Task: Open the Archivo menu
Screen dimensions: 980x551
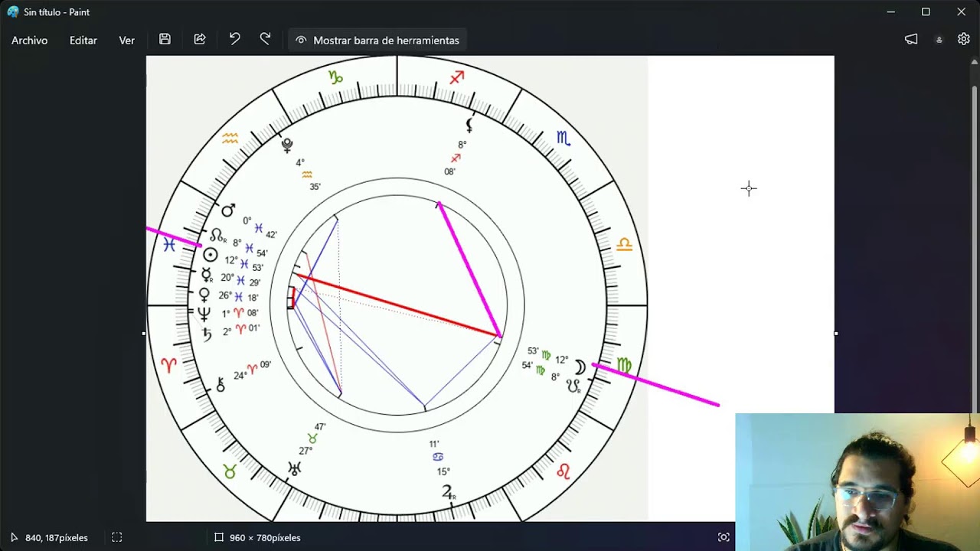Action: click(29, 41)
